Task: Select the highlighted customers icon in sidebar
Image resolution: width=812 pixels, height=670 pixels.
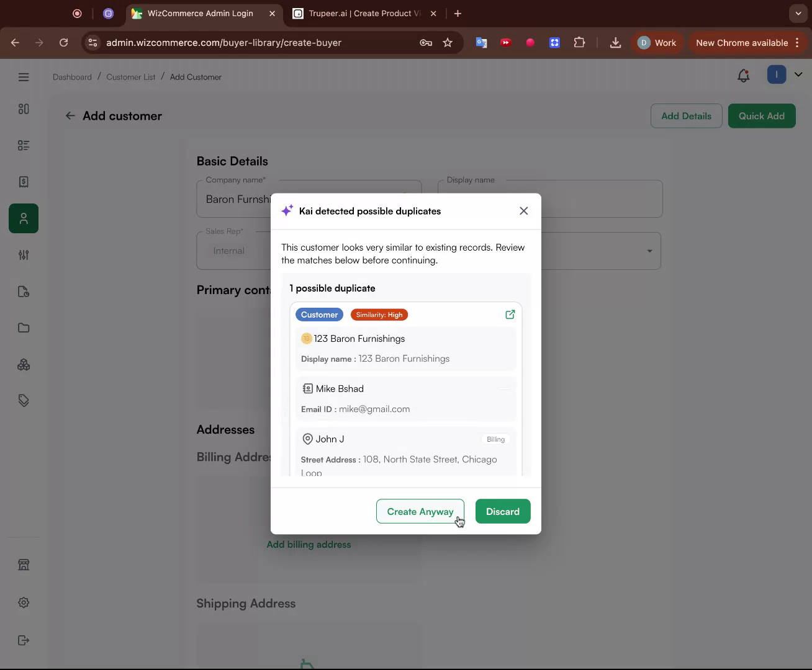Action: click(x=24, y=218)
